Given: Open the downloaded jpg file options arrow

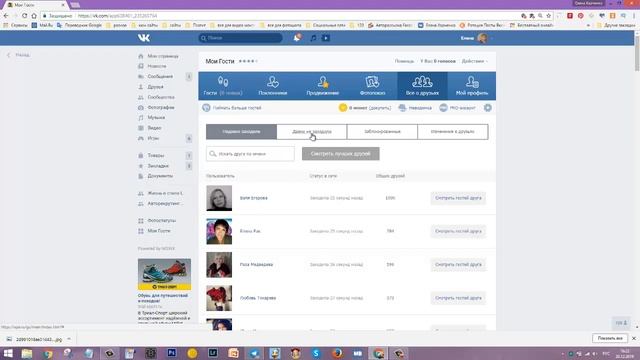Looking at the screenshot, I should click(69, 339).
